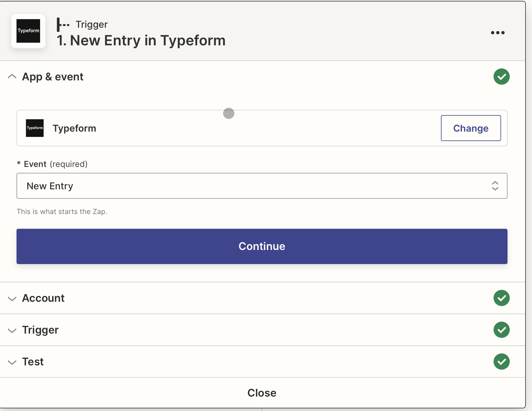532x411 pixels.
Task: Click the Trigger step type icon
Action: click(63, 25)
